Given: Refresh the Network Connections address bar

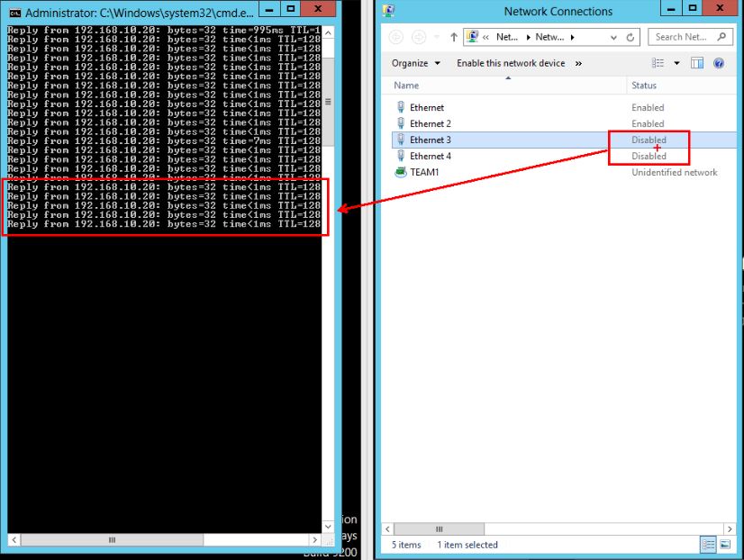Looking at the screenshot, I should (x=631, y=38).
